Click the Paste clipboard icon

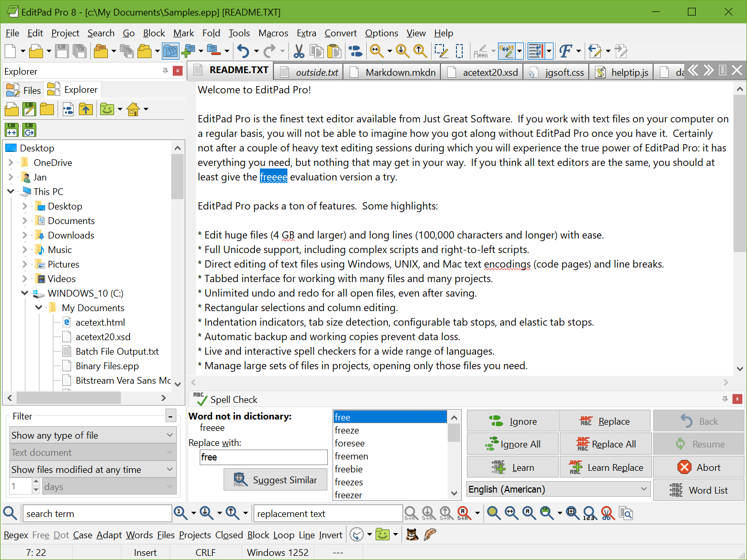point(335,51)
